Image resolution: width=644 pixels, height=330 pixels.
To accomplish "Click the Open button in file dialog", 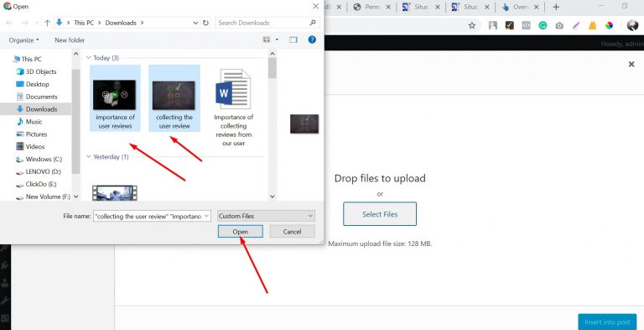I will (x=241, y=232).
